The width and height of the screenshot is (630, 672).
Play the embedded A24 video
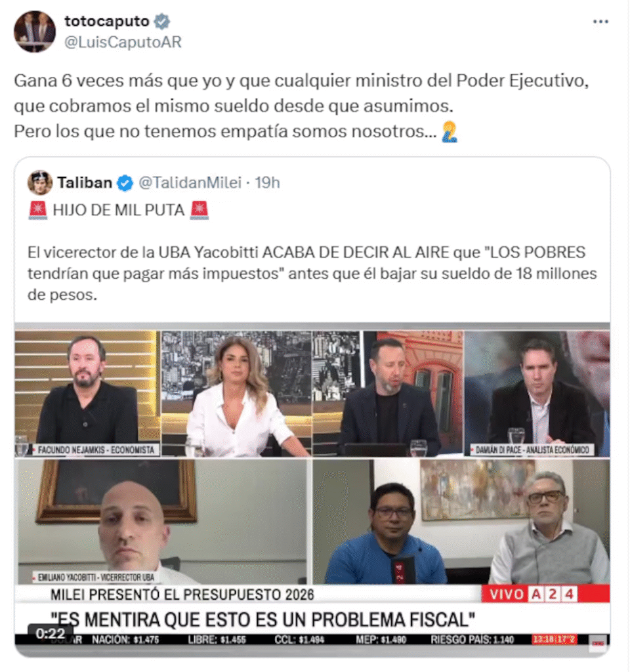point(312,489)
